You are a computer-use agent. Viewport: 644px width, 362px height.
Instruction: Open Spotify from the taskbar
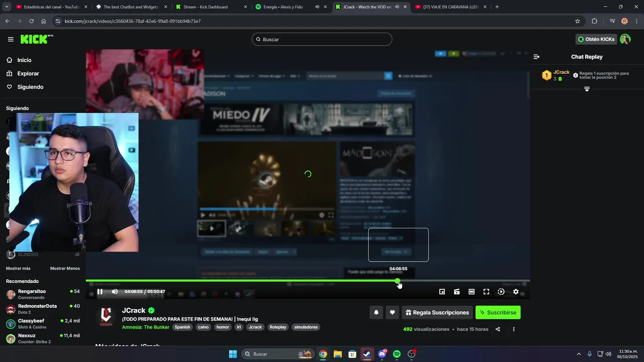[x=396, y=354]
